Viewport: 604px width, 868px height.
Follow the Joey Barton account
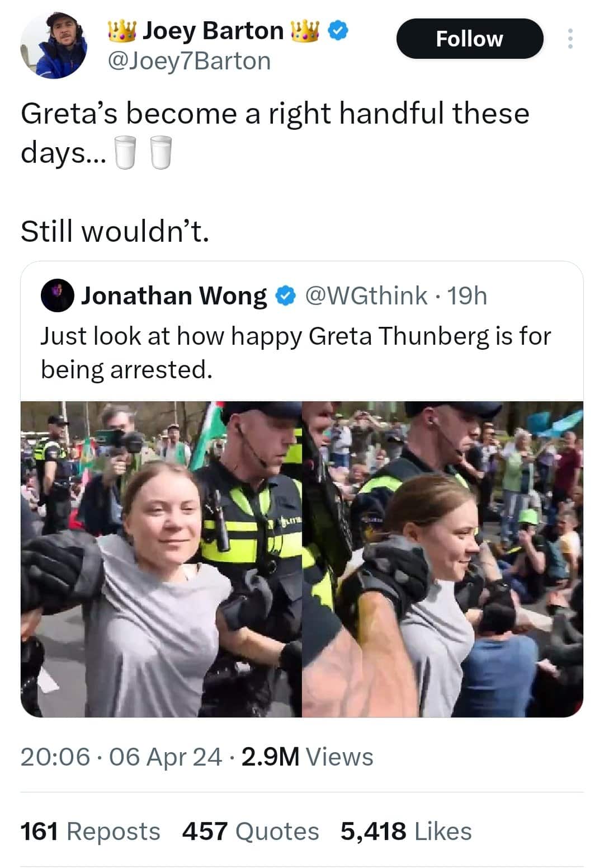click(470, 39)
